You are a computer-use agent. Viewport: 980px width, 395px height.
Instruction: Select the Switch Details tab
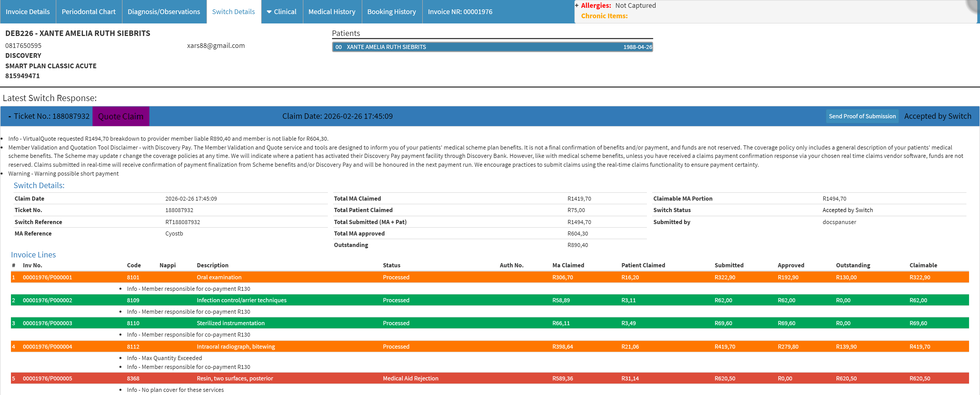click(234, 12)
